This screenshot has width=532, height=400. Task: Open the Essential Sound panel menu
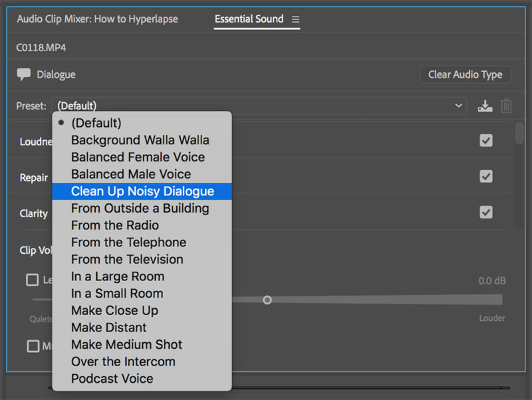(295, 19)
